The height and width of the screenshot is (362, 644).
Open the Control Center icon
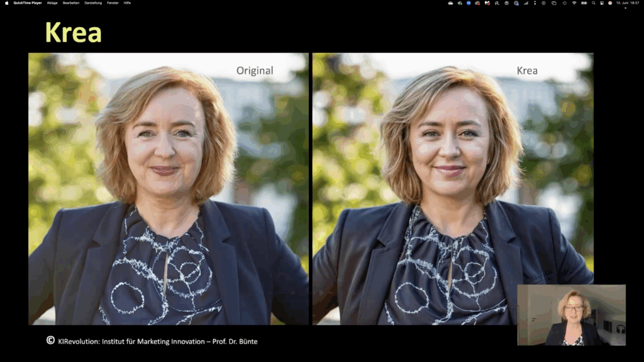[x=602, y=3]
